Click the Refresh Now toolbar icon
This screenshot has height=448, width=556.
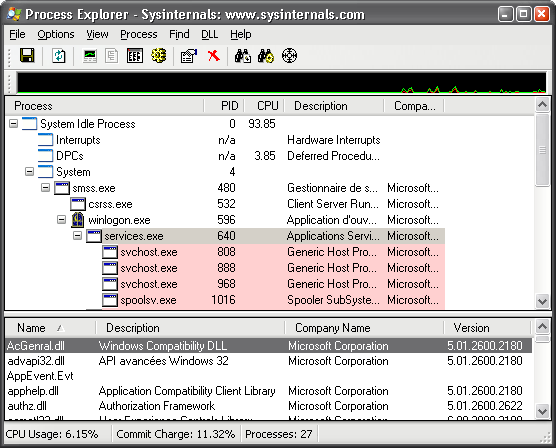pyautogui.click(x=59, y=56)
